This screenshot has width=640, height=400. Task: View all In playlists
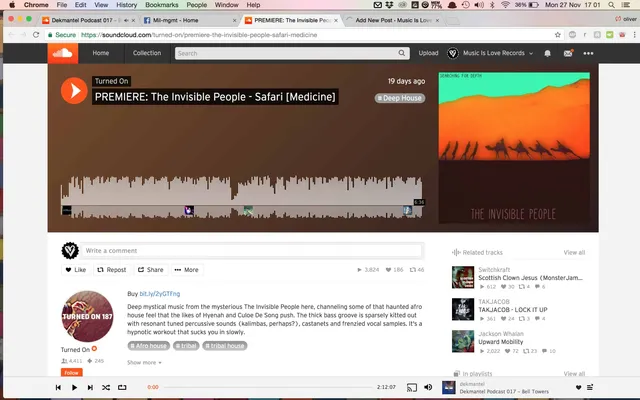[574, 373]
